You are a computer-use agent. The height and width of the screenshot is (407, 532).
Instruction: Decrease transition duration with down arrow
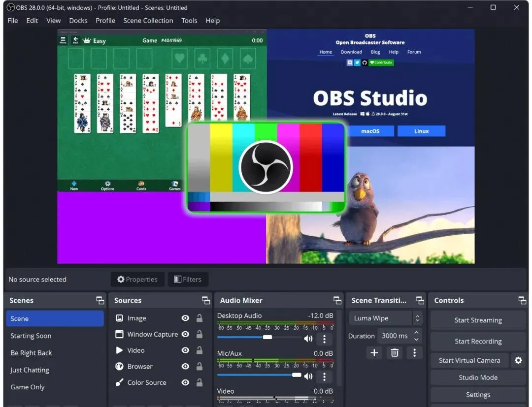[416, 339]
